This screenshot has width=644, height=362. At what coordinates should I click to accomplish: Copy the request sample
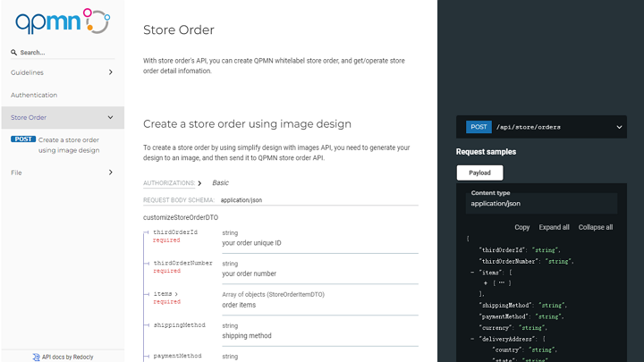[522, 227]
